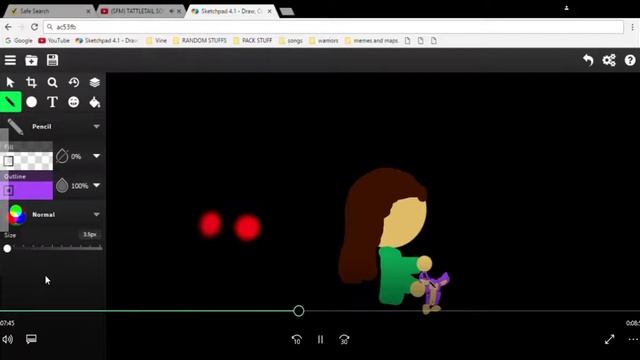The width and height of the screenshot is (640, 360).
Task: Expand the Pencil brush type dropdown
Action: point(97,127)
